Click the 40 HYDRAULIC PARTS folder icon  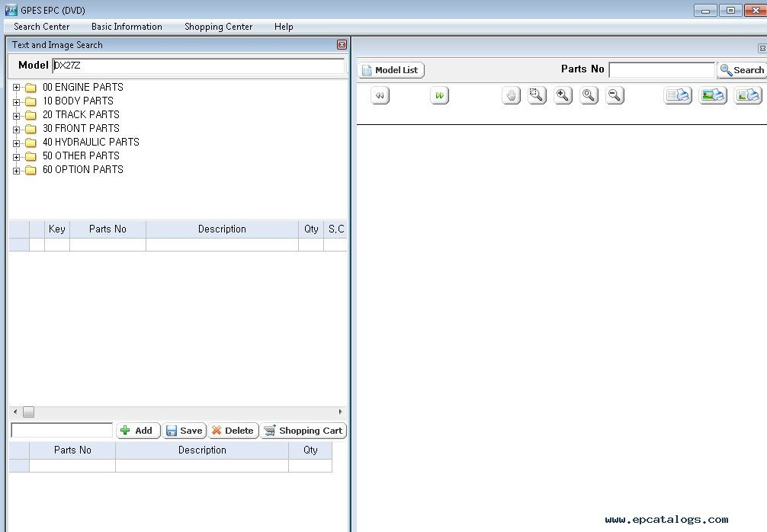tap(30, 143)
